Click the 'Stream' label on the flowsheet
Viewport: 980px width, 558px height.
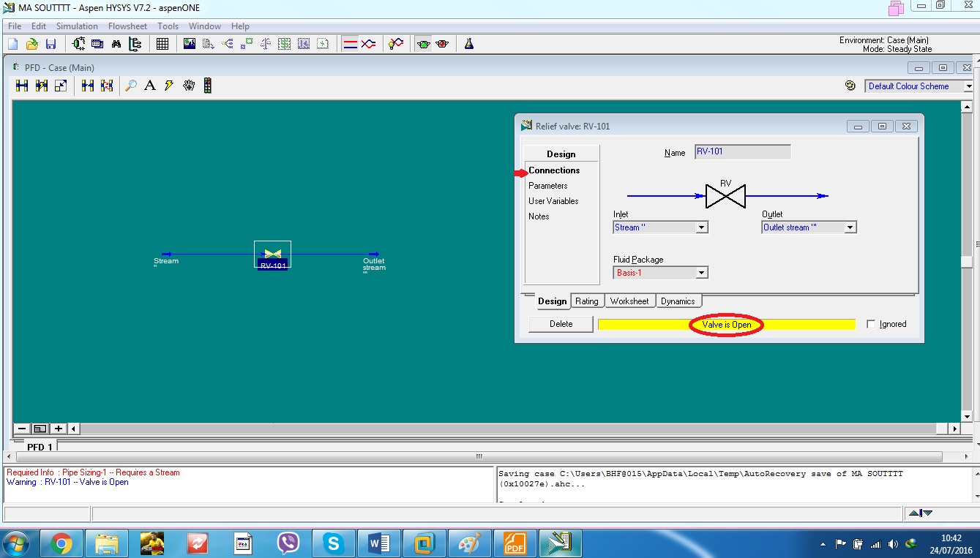click(x=166, y=261)
